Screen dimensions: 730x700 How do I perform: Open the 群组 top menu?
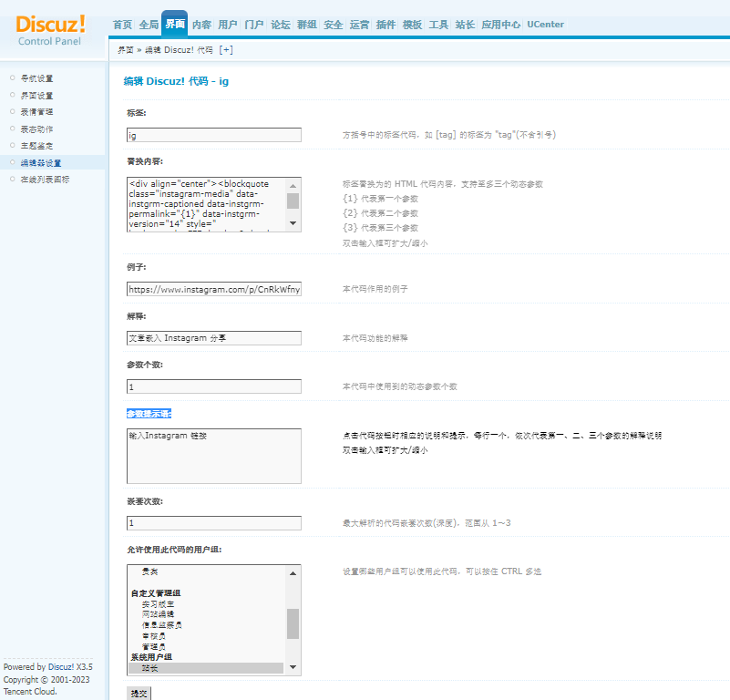point(307,25)
